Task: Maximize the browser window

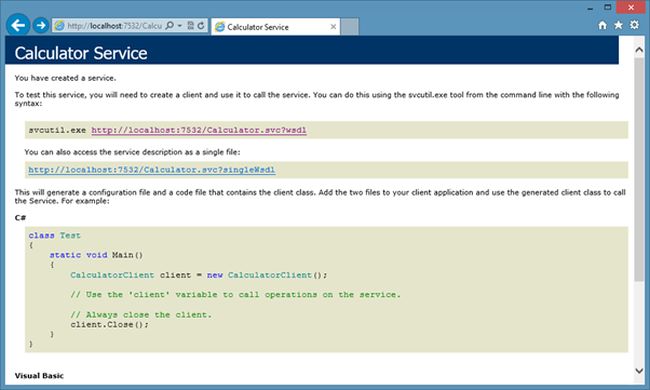Action: [x=608, y=7]
